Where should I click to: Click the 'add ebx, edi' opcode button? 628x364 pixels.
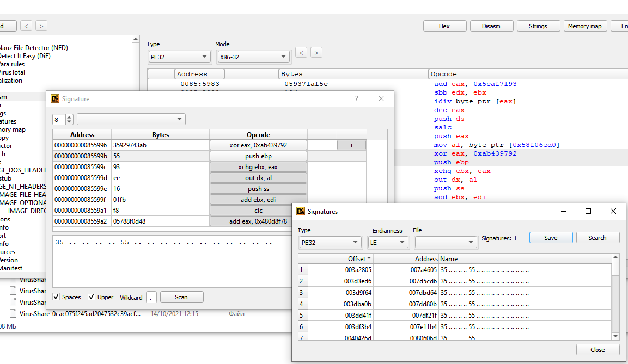tap(258, 199)
